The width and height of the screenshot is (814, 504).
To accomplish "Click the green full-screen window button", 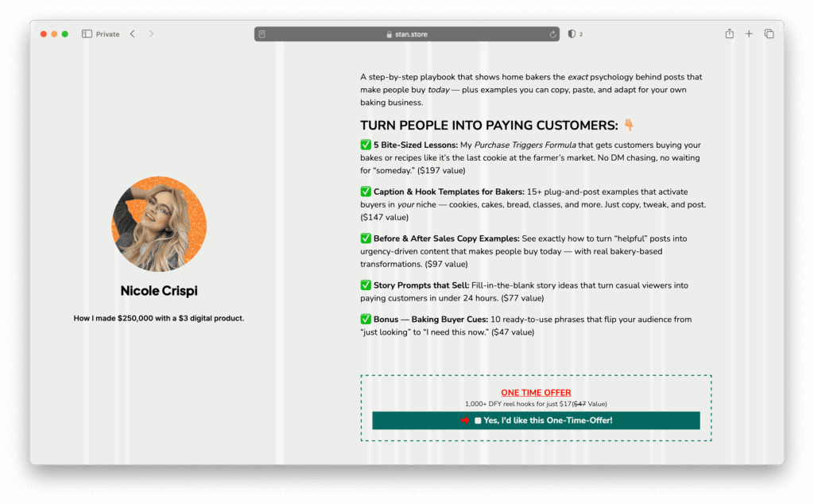I will [64, 34].
